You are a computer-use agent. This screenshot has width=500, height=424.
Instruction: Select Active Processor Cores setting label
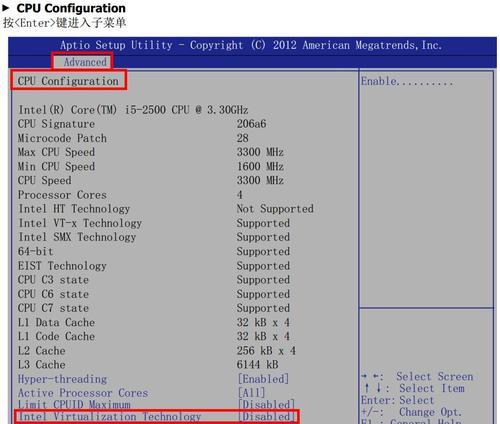pos(83,393)
